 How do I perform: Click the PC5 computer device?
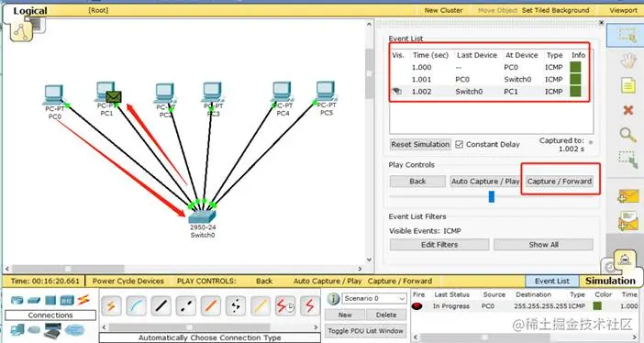pos(327,92)
